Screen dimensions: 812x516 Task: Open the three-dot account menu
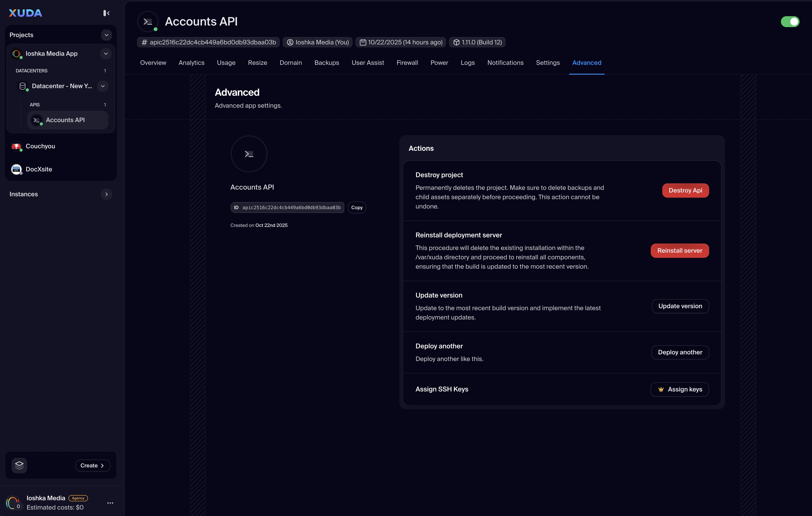tap(110, 503)
